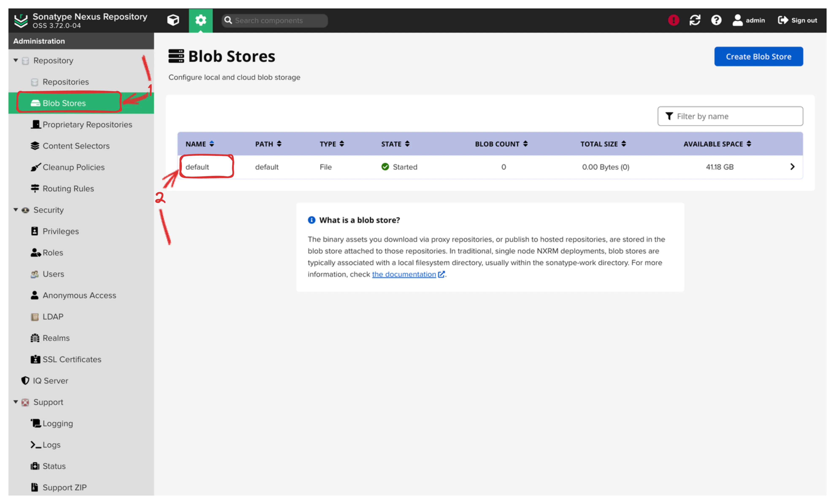This screenshot has height=504, width=835.
Task: Click the Routing Rules signpost icon
Action: [x=35, y=188]
